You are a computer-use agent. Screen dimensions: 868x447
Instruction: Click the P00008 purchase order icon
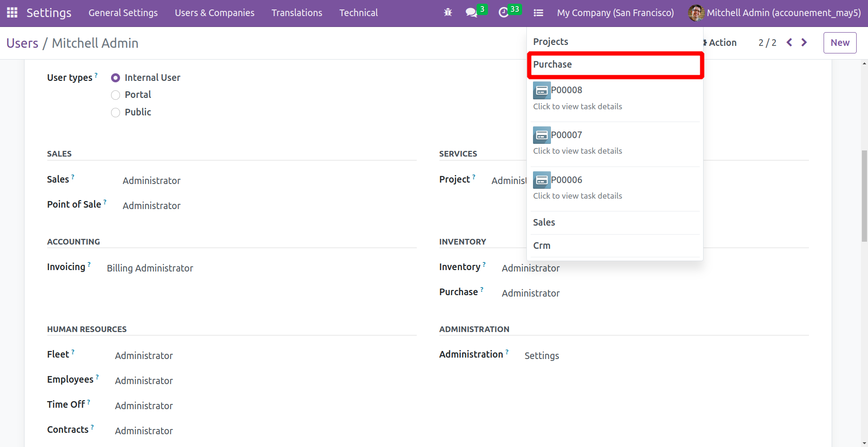pos(541,90)
